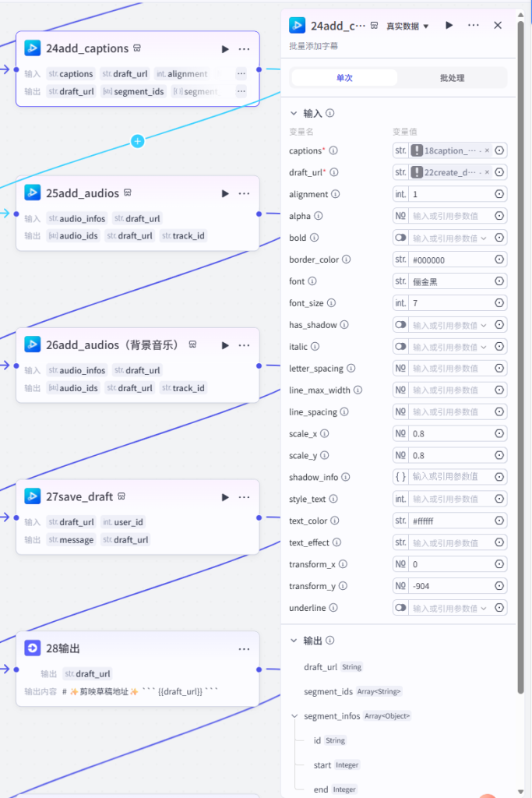Open more options on 27save_draft node

tap(244, 497)
